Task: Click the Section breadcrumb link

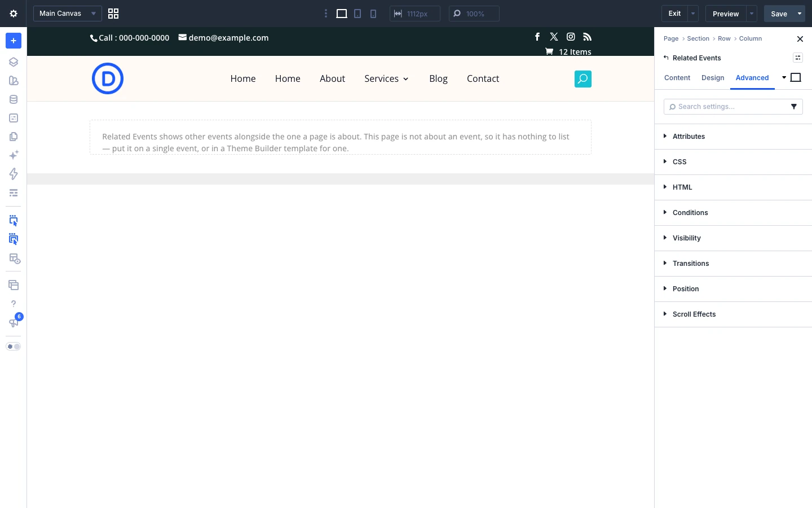Action: 698,38
